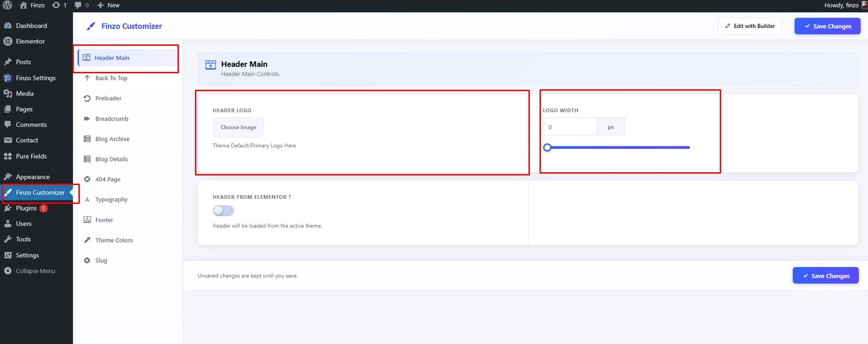Click the Users person icon
868x344 pixels.
(8, 224)
